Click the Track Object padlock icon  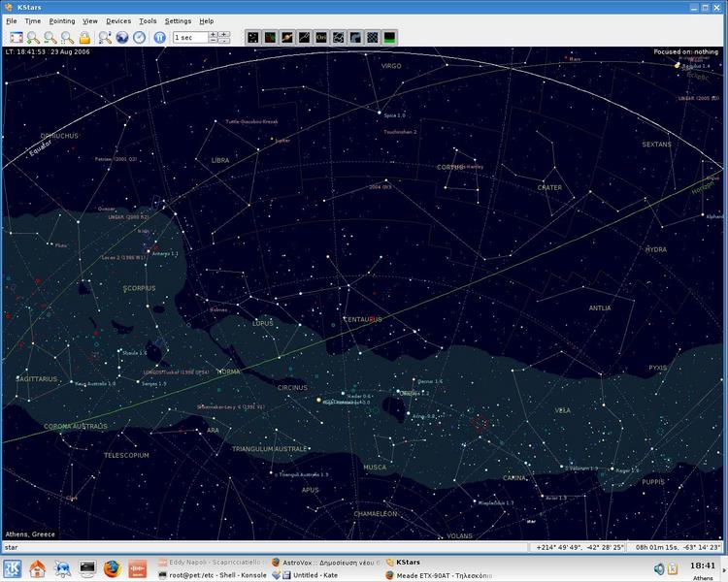(84, 38)
